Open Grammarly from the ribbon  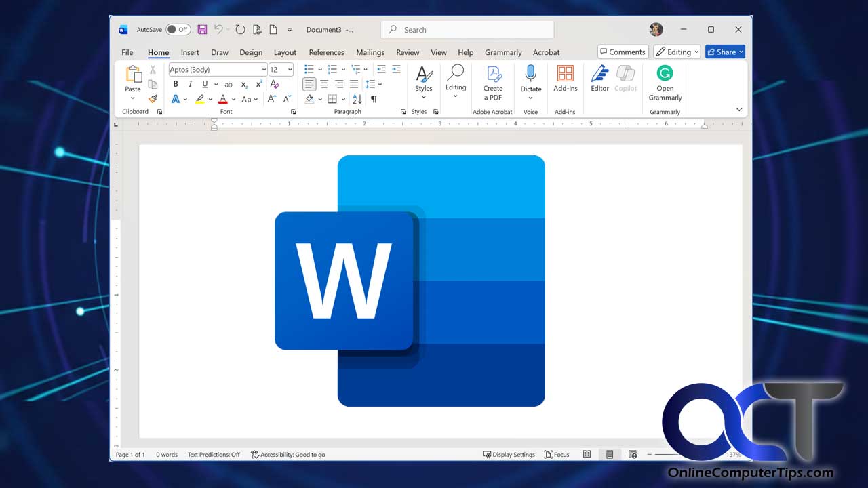pos(665,83)
